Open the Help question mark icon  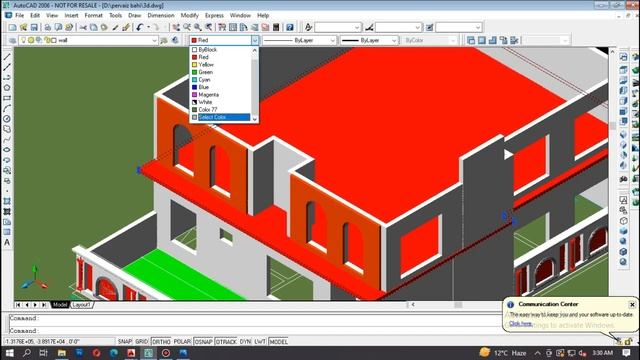pyautogui.click(x=289, y=27)
